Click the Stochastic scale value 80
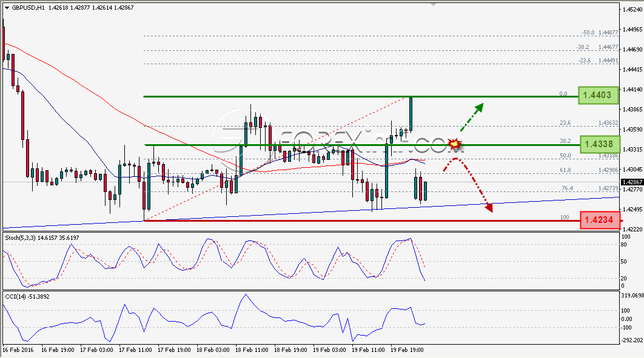This screenshot has height=358, width=644. 624,245
